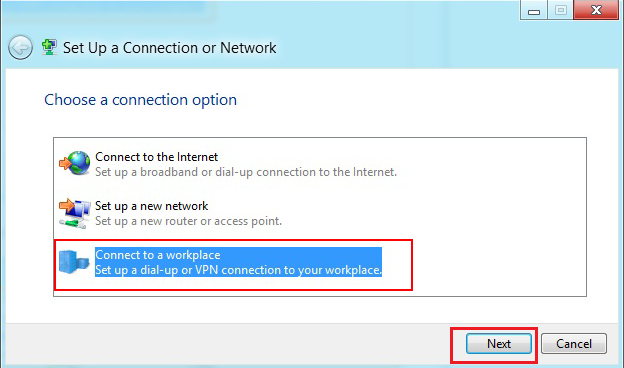
Task: Click the network wizard icon in title
Action: tap(49, 47)
